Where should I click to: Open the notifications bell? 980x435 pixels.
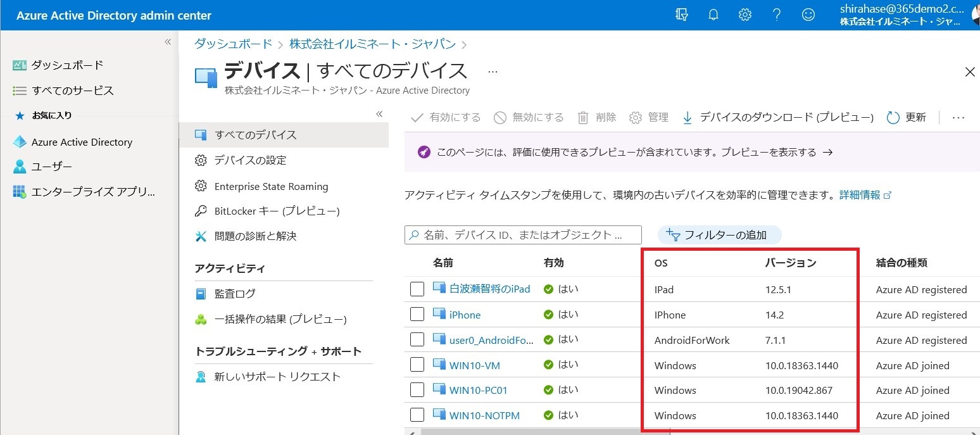713,15
